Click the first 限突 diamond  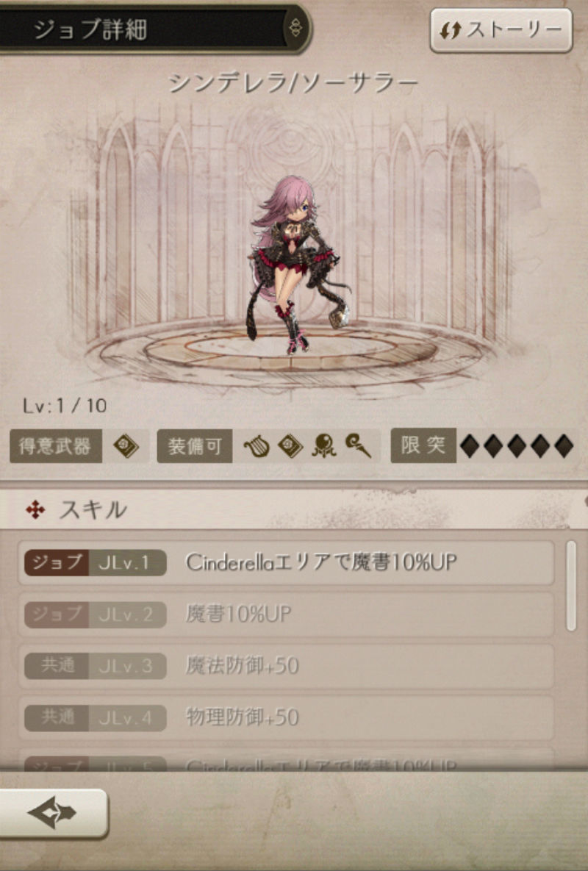470,446
